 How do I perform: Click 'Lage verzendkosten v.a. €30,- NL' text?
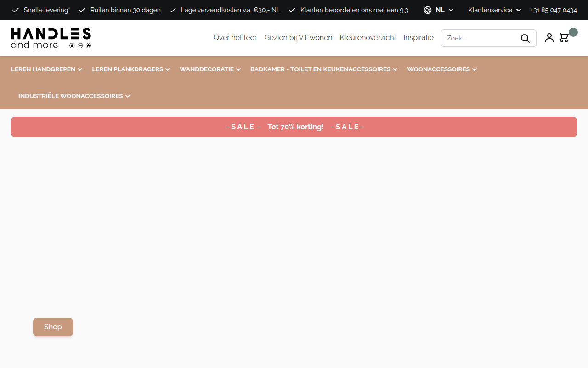click(231, 10)
